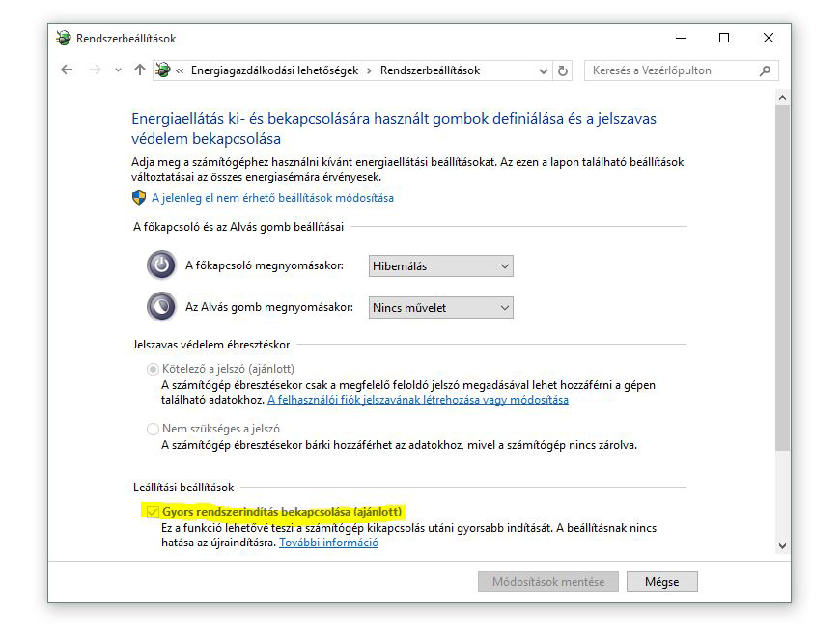This screenshot has width=840, height=641.
Task: Toggle the Gyors rendszerindítás bekapcsolása checkbox
Action: [153, 510]
